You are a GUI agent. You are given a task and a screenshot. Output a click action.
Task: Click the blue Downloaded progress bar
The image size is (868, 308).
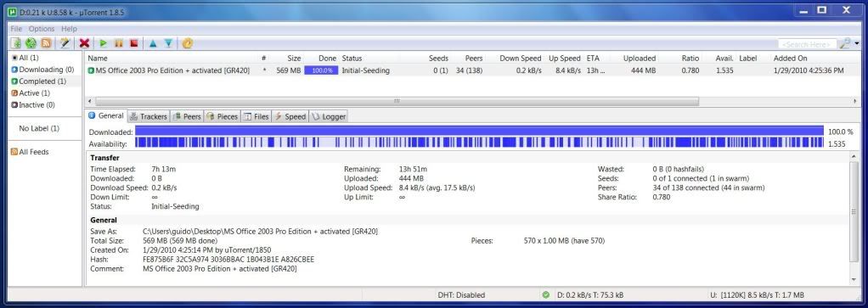tap(479, 131)
